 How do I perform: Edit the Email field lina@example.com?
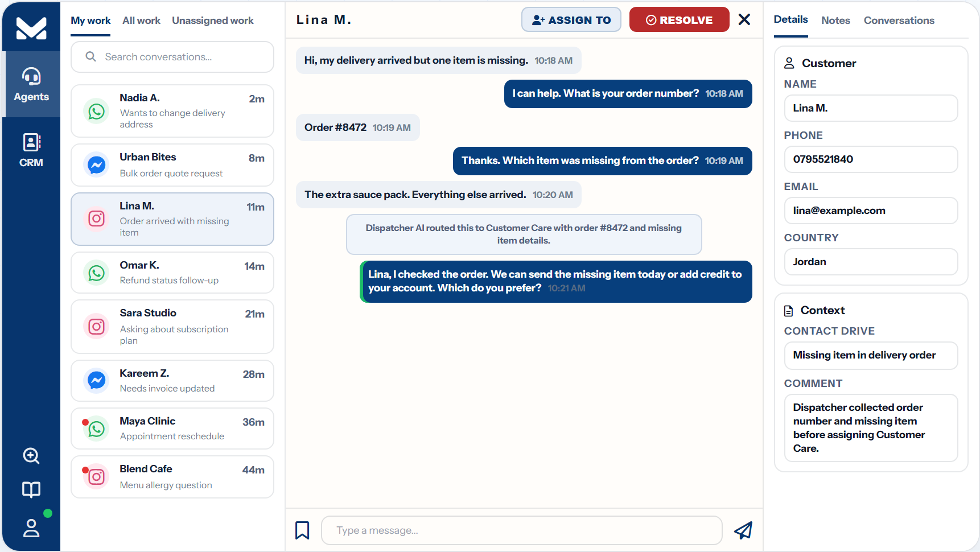click(871, 211)
